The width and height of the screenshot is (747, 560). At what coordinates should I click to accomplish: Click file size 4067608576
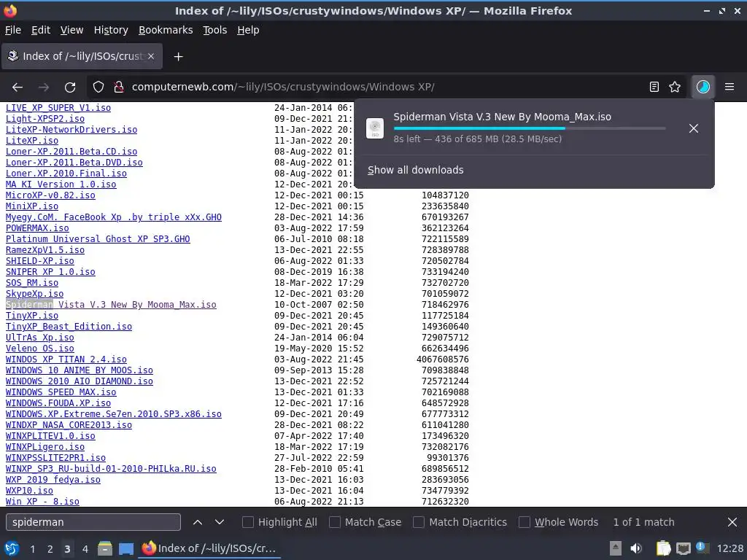pyautogui.click(x=443, y=359)
